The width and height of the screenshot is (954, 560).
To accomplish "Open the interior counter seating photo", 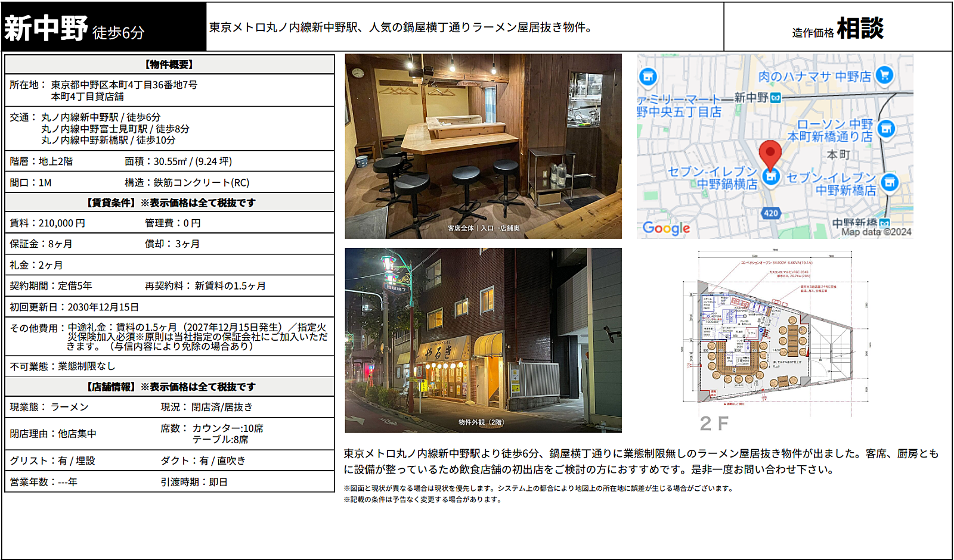I will 483,147.
